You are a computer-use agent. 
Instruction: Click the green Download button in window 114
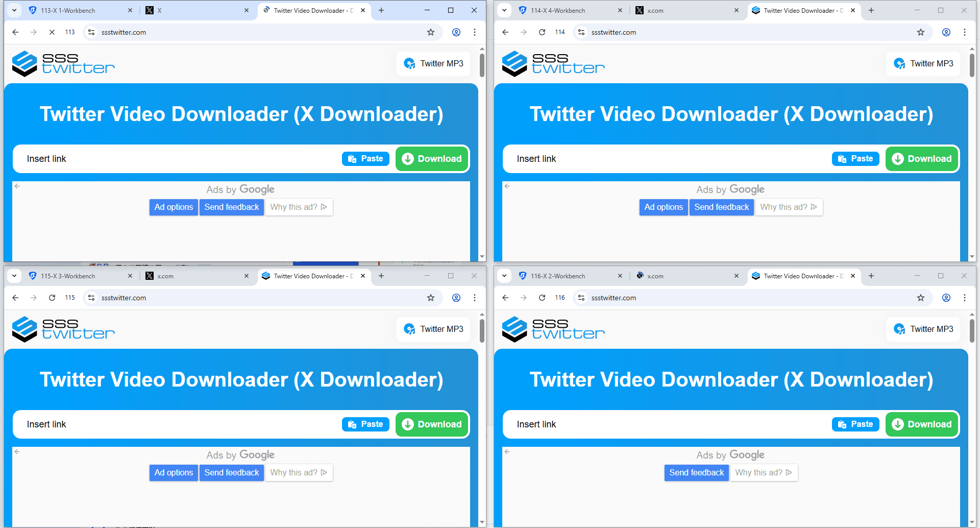coord(921,158)
